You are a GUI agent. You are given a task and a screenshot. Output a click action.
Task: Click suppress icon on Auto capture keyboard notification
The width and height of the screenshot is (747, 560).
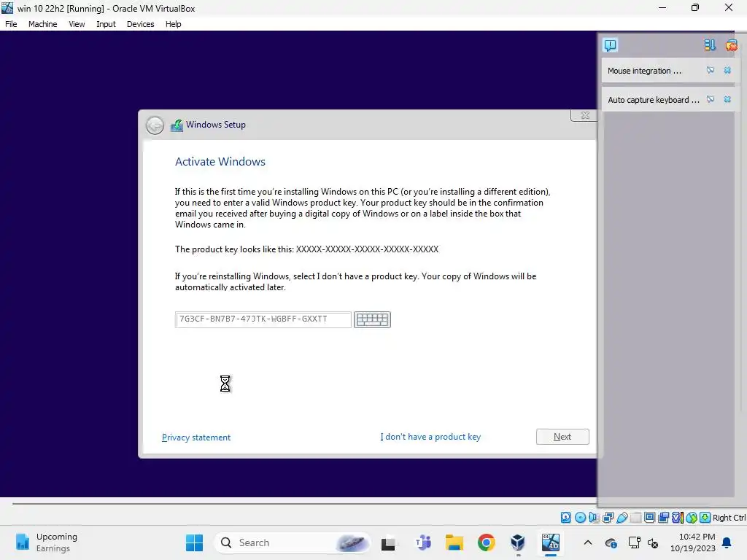711,99
